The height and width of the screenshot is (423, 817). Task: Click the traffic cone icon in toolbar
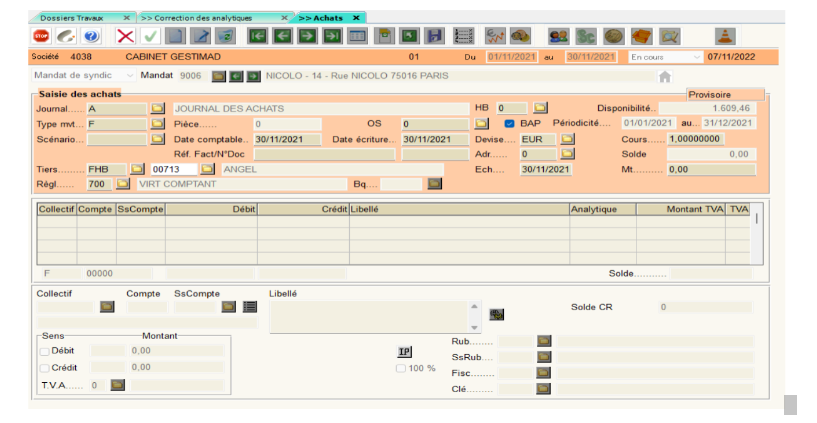click(724, 36)
